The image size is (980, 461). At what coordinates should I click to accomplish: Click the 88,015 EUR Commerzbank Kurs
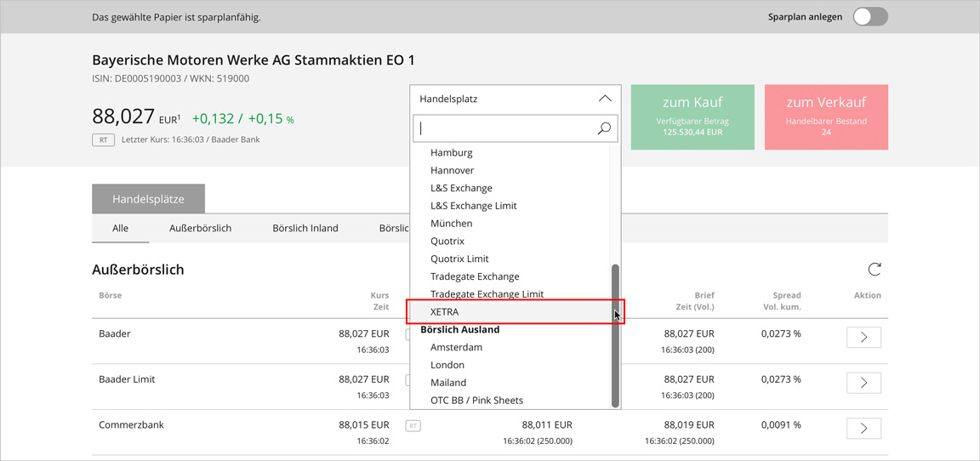coord(364,424)
